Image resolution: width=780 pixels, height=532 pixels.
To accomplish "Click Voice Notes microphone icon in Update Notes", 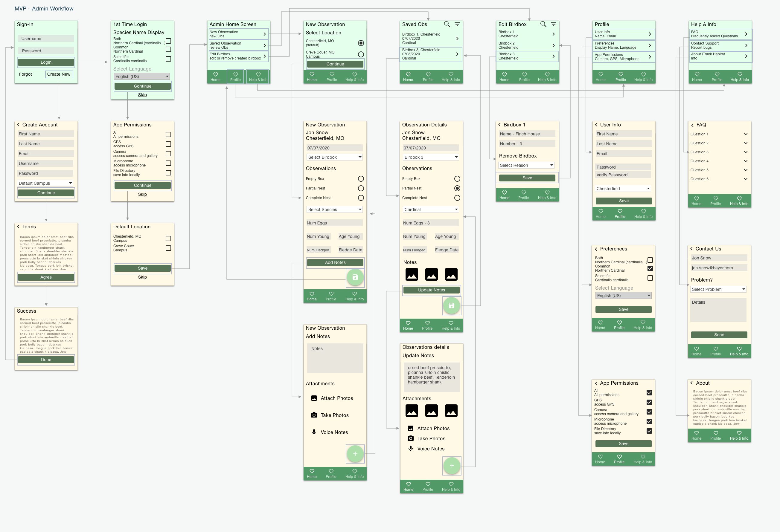I will (x=410, y=449).
